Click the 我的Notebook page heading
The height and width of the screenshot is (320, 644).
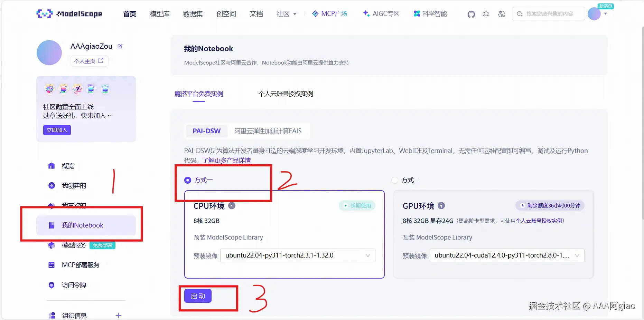[208, 49]
